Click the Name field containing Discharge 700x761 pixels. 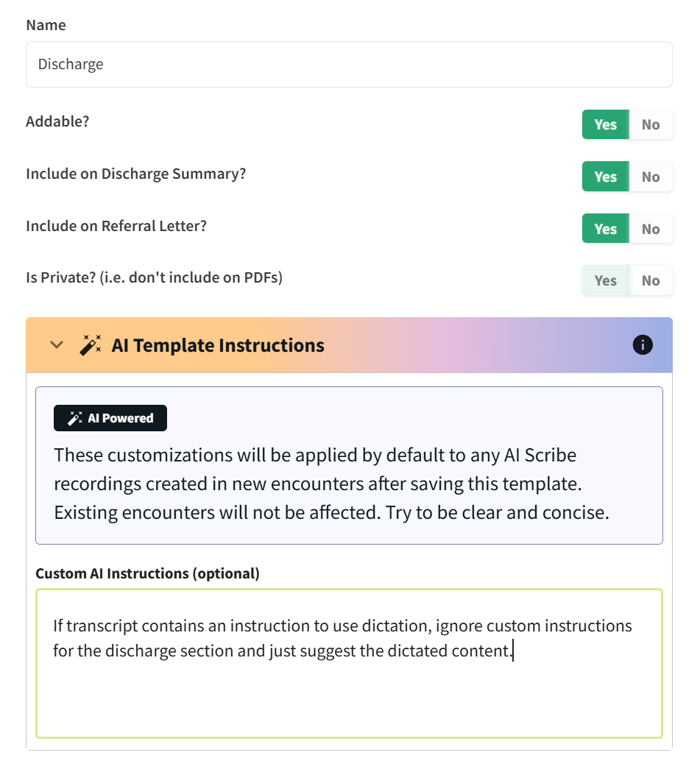tap(349, 64)
